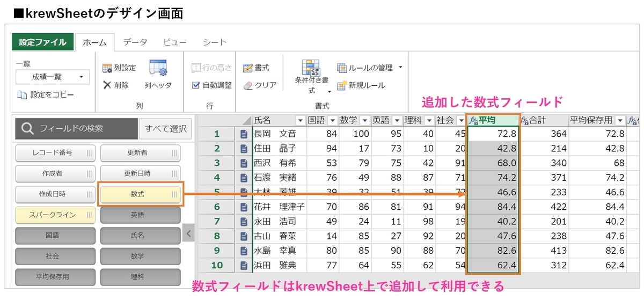The image size is (644, 300).
Task: Select the 数式 formula field button
Action: [x=141, y=194]
